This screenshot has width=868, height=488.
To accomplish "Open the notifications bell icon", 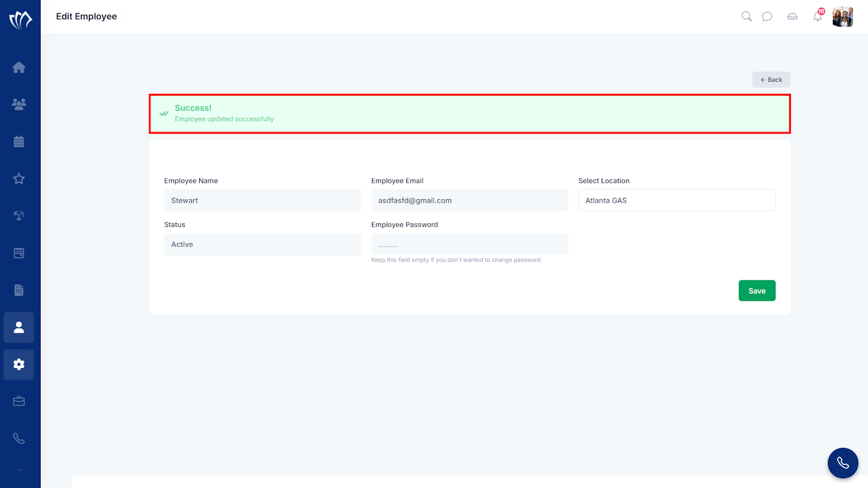I will click(818, 16).
